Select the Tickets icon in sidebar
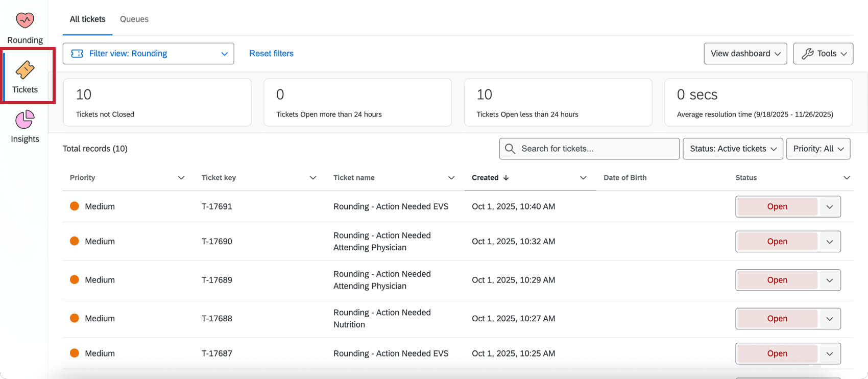The height and width of the screenshot is (379, 868). [25, 70]
